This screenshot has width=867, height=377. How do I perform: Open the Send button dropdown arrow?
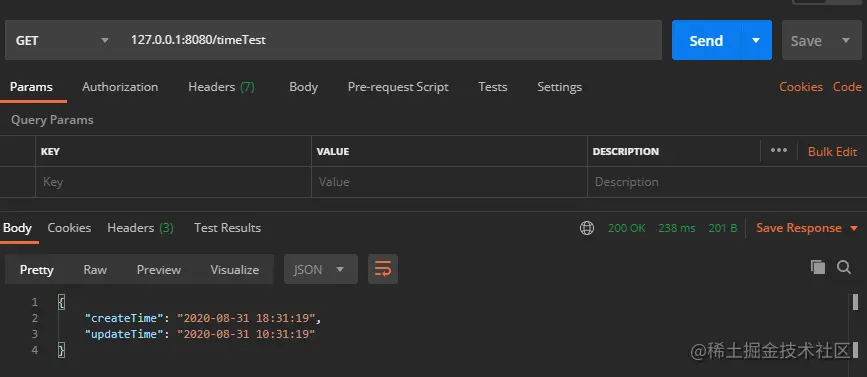click(756, 40)
